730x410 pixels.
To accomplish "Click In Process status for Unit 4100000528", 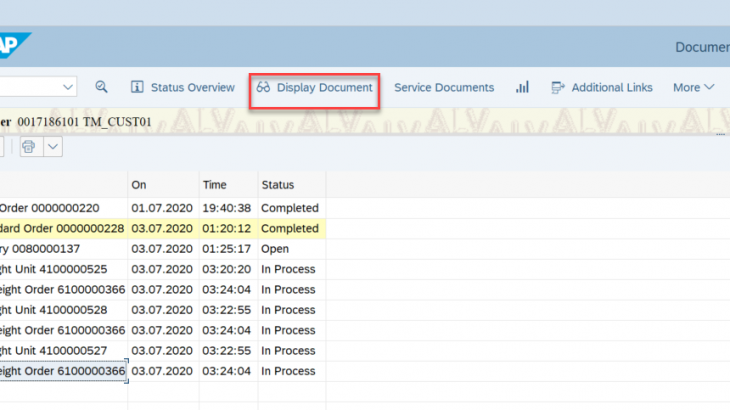I will [291, 310].
